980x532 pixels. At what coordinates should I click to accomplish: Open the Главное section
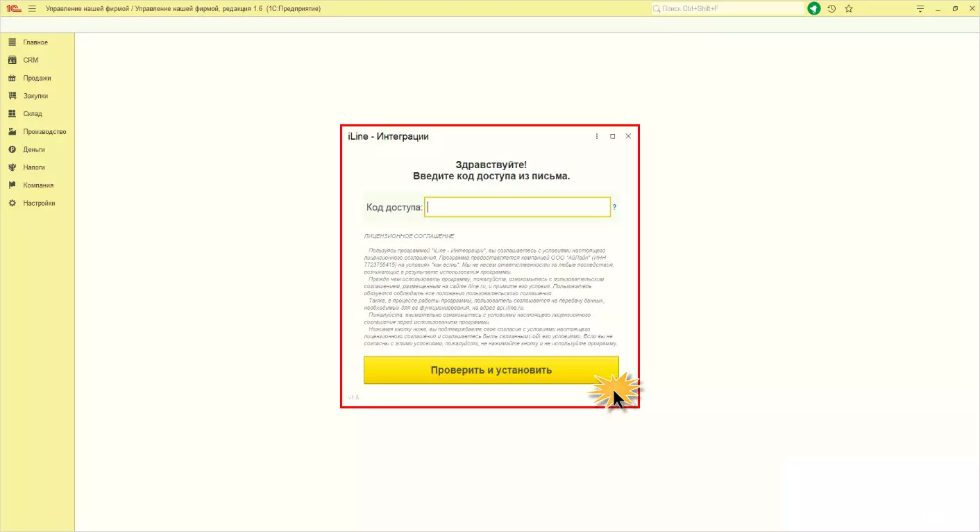(35, 42)
